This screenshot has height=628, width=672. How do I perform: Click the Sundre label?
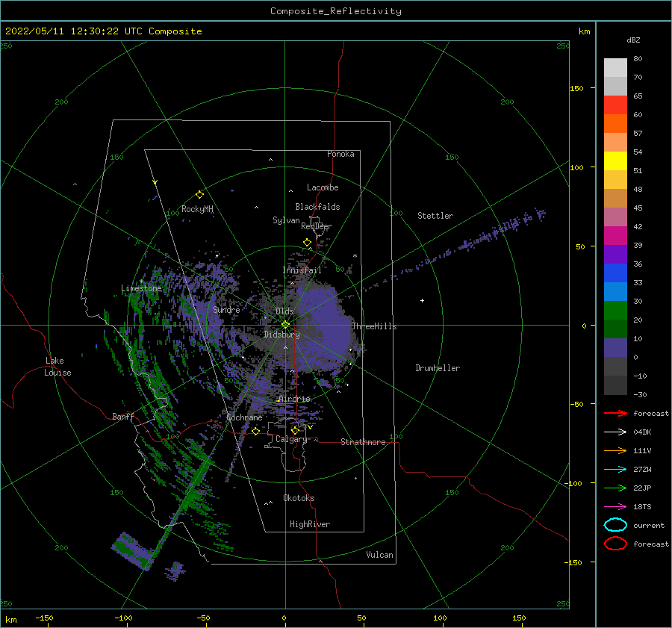tap(227, 309)
